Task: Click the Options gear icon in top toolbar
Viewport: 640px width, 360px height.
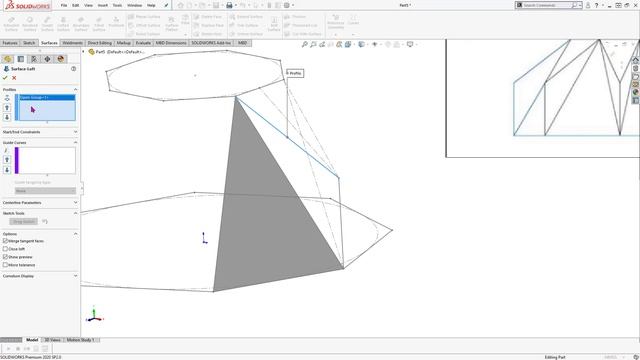Action: [x=287, y=5]
